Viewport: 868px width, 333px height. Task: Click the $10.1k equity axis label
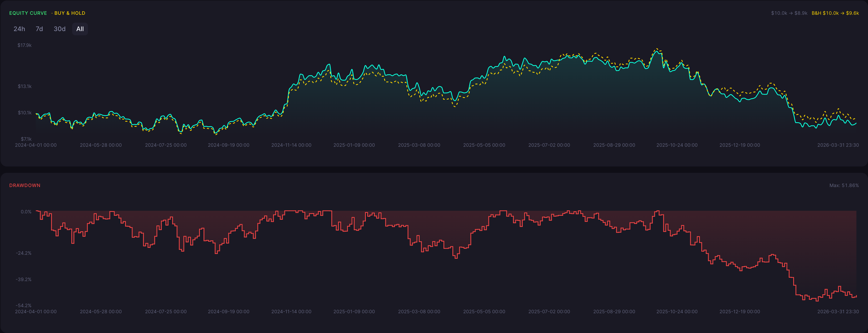pyautogui.click(x=24, y=112)
